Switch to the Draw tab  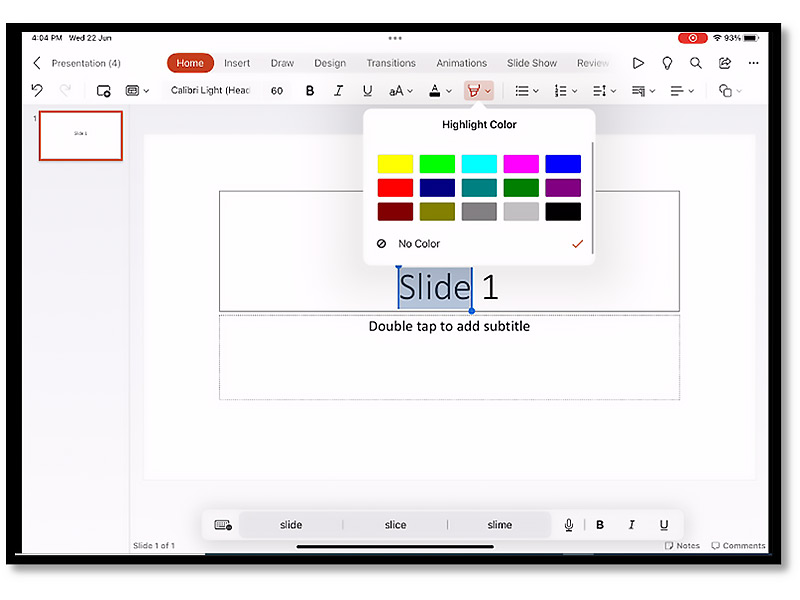point(282,63)
